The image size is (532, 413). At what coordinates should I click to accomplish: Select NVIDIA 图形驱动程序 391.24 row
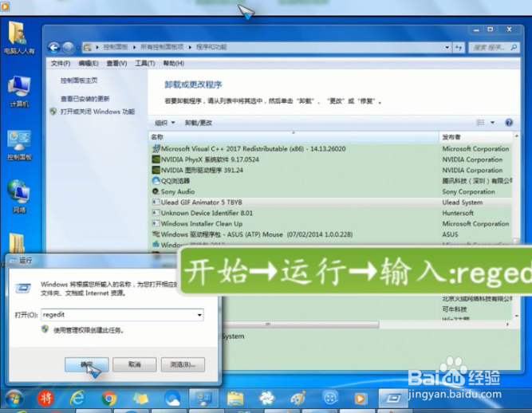331,170
